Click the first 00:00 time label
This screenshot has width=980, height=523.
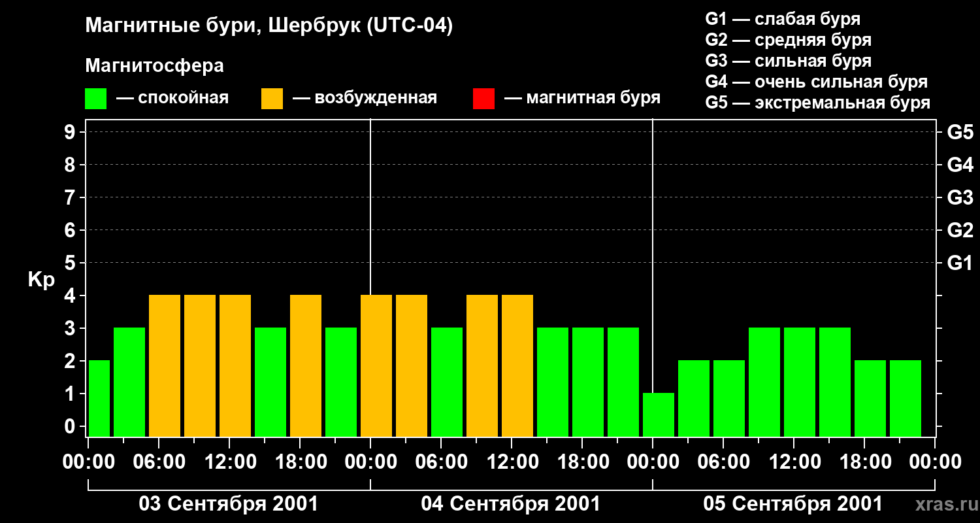click(89, 462)
